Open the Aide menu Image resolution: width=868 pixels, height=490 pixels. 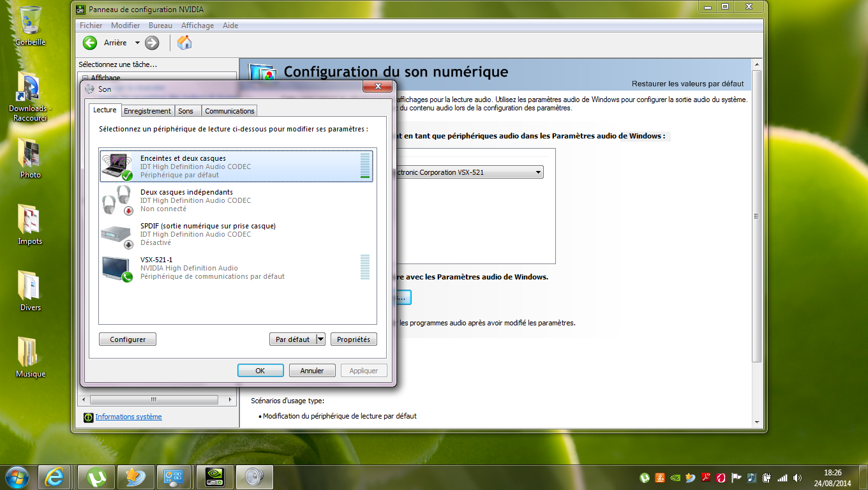[230, 26]
